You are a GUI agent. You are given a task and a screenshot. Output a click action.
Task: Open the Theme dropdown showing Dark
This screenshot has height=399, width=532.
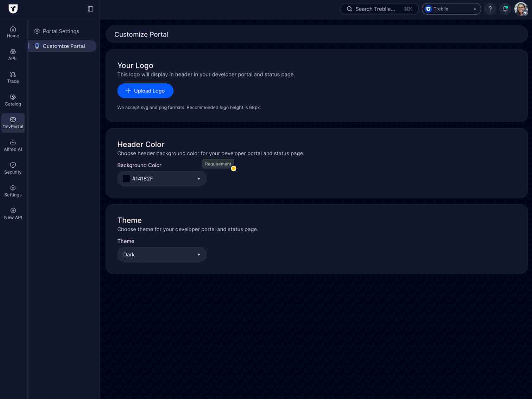[x=162, y=254]
